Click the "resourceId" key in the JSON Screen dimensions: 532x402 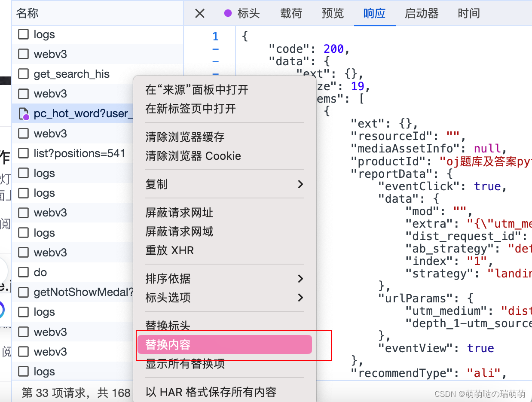[x=395, y=136]
